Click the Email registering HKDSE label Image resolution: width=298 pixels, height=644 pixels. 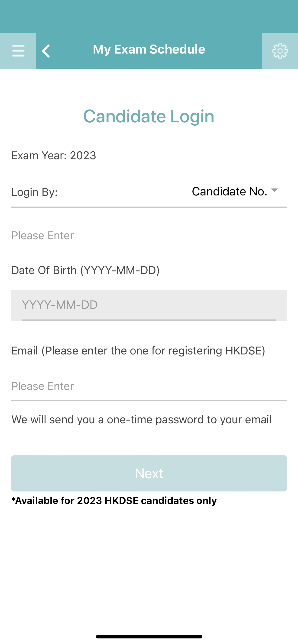[x=138, y=351]
